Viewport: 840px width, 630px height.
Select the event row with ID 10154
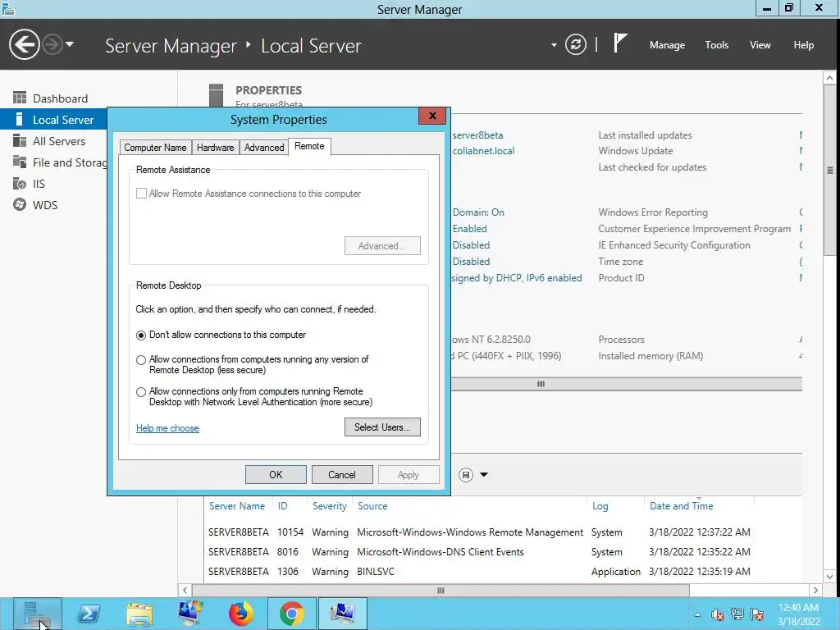coord(504,532)
